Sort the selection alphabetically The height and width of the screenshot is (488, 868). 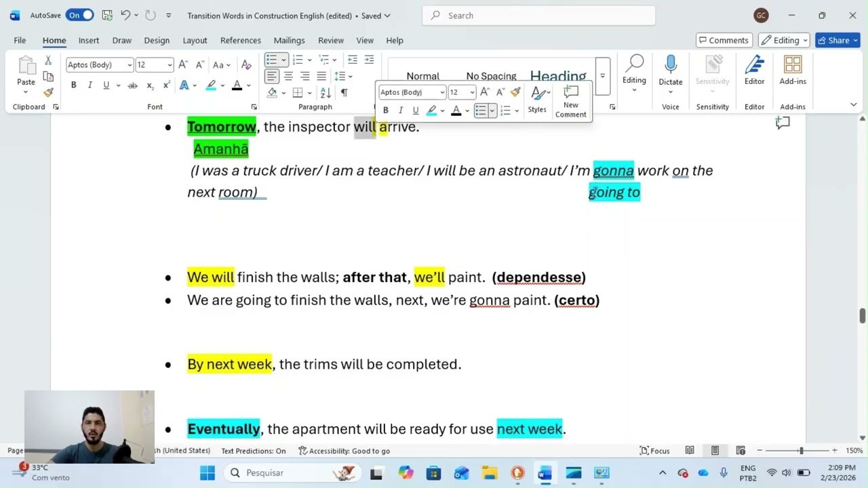[325, 92]
